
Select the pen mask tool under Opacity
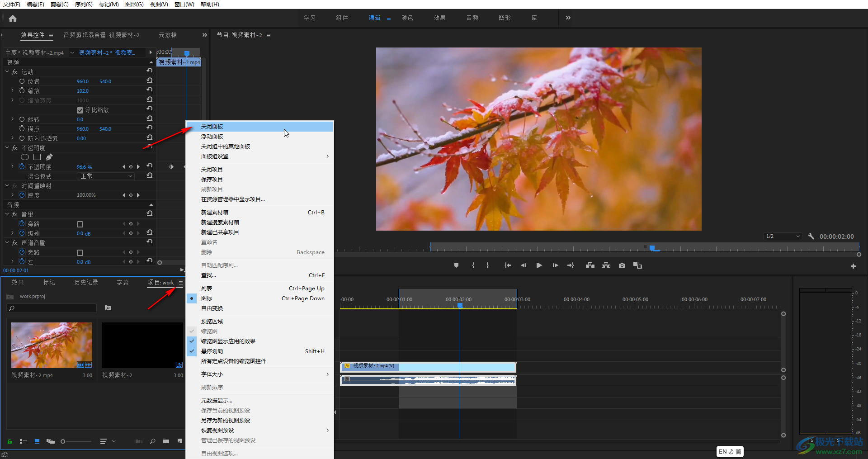point(49,157)
